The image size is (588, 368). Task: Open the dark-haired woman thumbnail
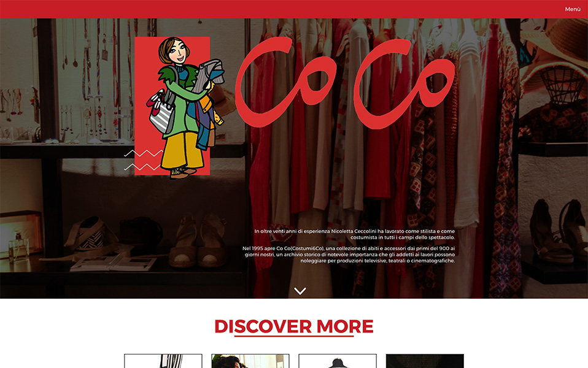pyautogui.click(x=250, y=361)
